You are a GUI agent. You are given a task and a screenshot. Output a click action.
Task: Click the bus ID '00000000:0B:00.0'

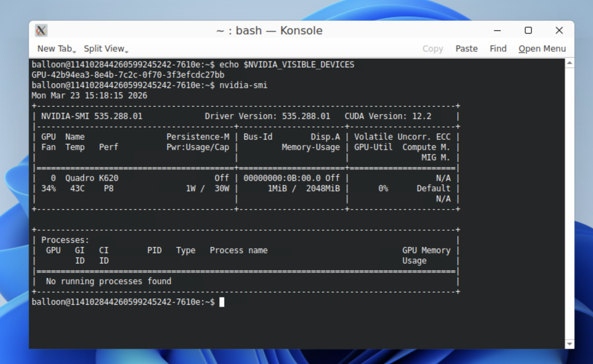282,178
